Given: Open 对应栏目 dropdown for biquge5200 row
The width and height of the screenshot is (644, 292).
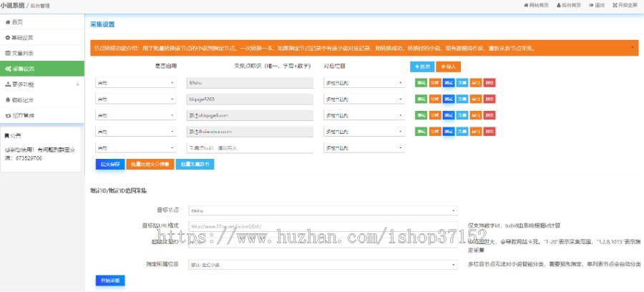Looking at the screenshot, I should click(364, 99).
